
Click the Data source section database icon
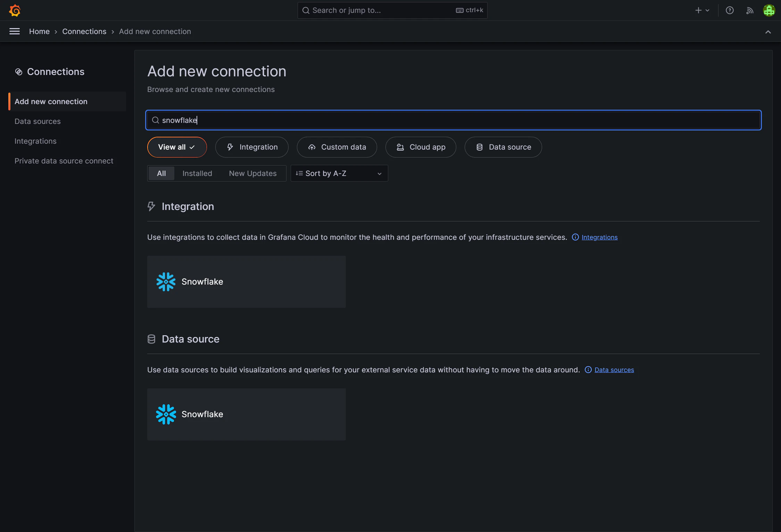pos(151,339)
